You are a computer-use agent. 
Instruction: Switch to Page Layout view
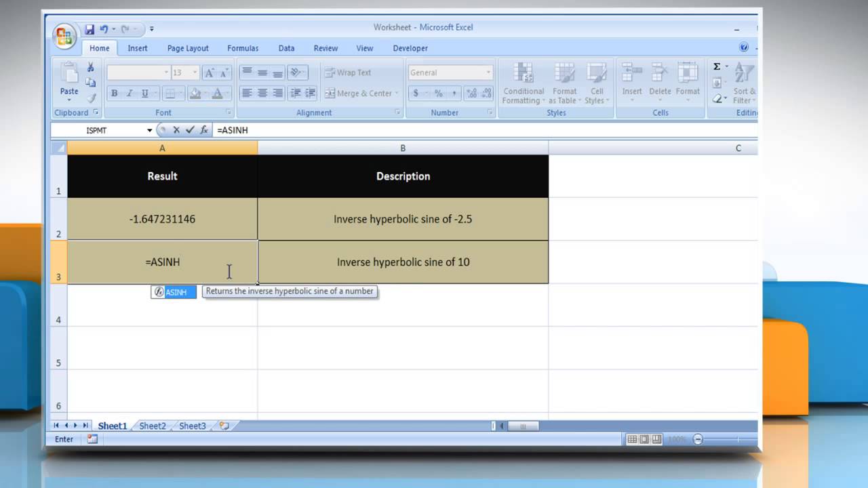click(x=644, y=439)
